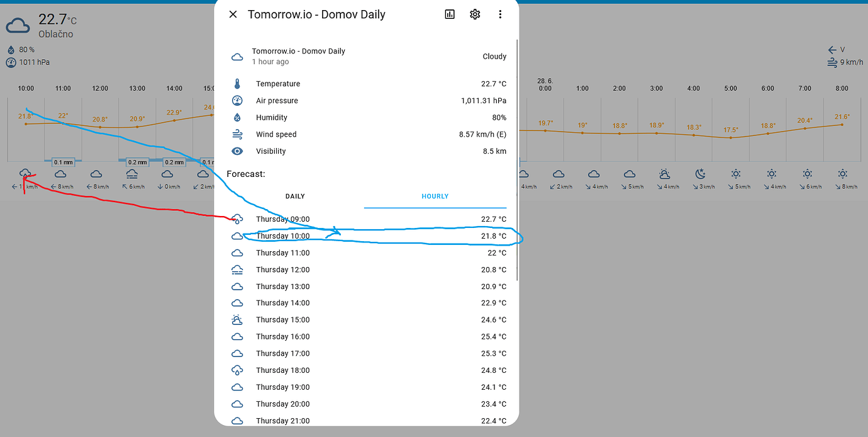Open entity settings gear icon
This screenshot has width=868, height=437.
point(475,14)
